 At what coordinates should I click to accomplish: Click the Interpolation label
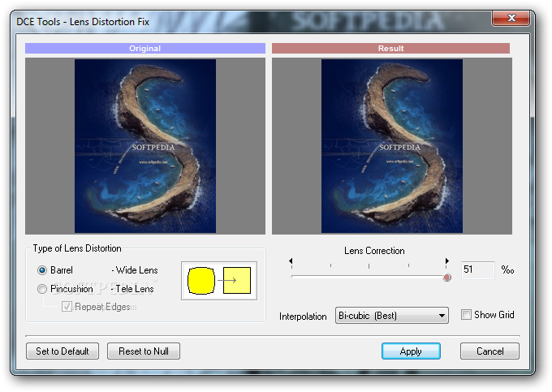point(303,317)
